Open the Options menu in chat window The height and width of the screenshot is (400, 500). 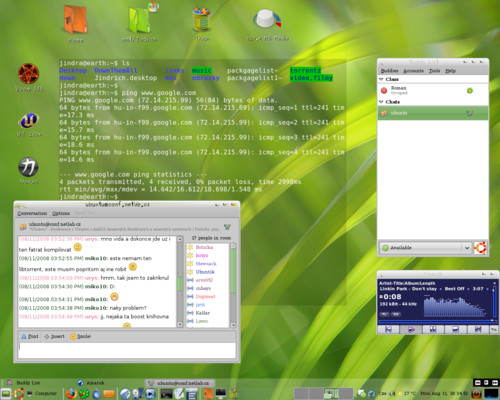click(x=61, y=213)
